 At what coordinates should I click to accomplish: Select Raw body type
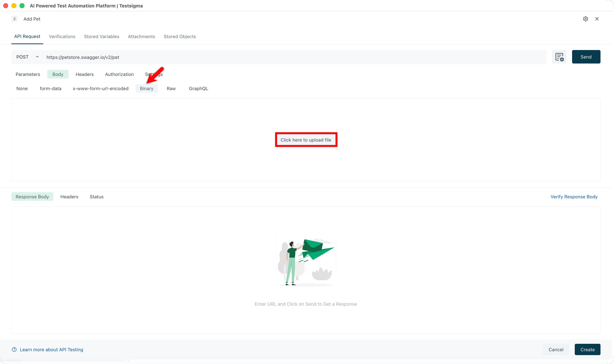point(171,89)
